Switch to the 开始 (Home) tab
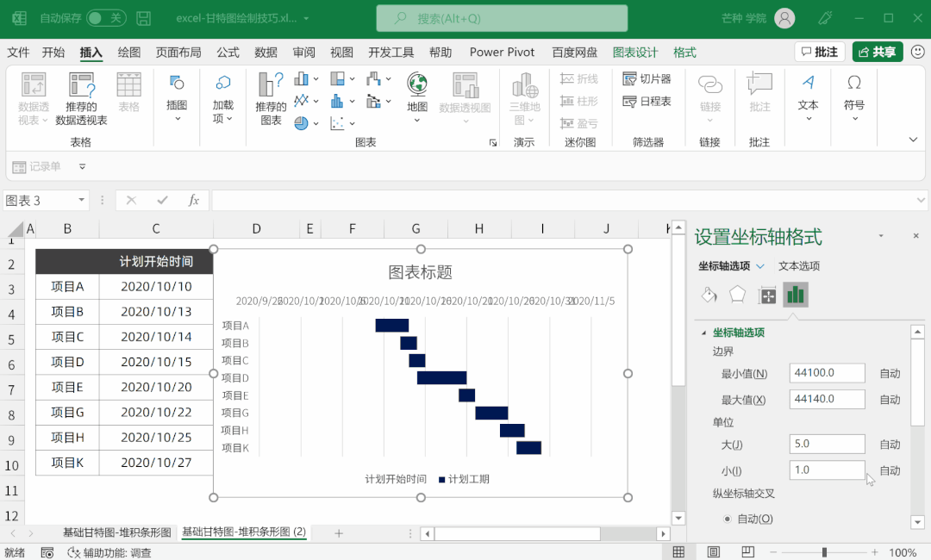 tap(53, 53)
